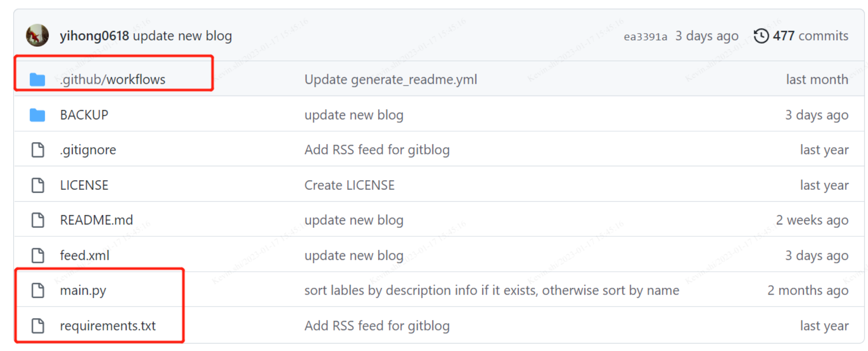Click the file icon beside LICENSE

point(37,184)
